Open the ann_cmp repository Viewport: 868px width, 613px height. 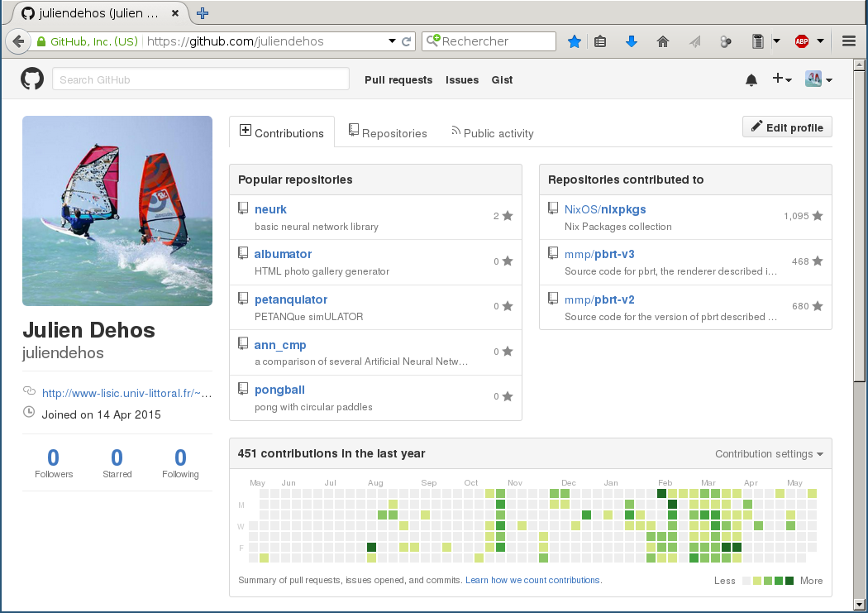point(280,345)
